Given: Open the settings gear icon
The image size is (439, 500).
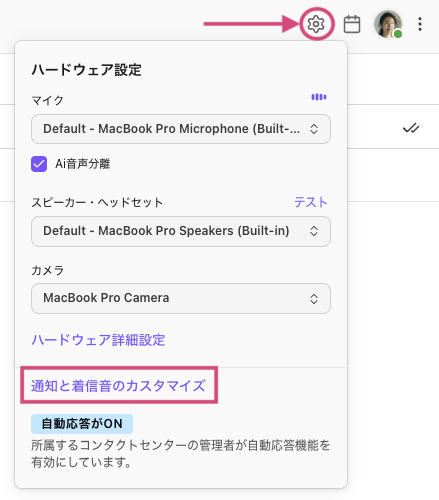Looking at the screenshot, I should pyautogui.click(x=316, y=24).
